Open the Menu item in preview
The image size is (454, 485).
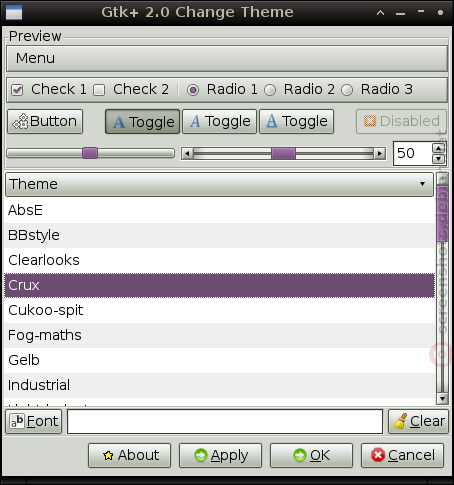(x=35, y=58)
